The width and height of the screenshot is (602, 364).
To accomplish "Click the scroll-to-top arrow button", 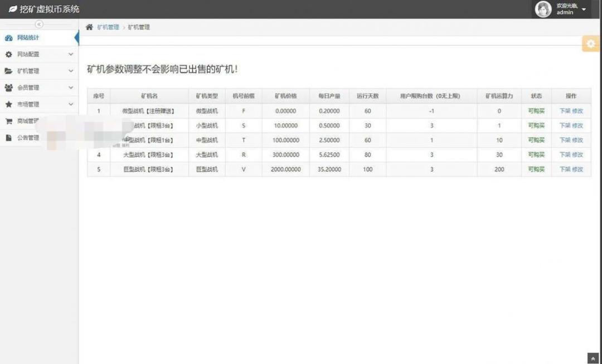I will [x=593, y=358].
